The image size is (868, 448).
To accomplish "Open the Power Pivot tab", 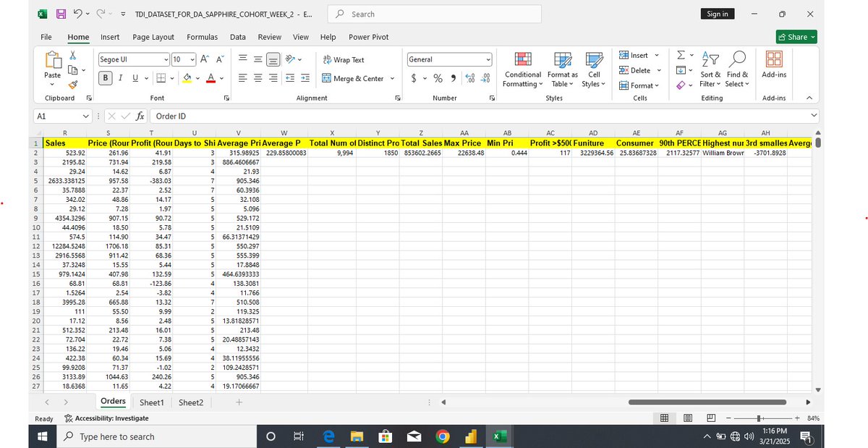I will [369, 37].
